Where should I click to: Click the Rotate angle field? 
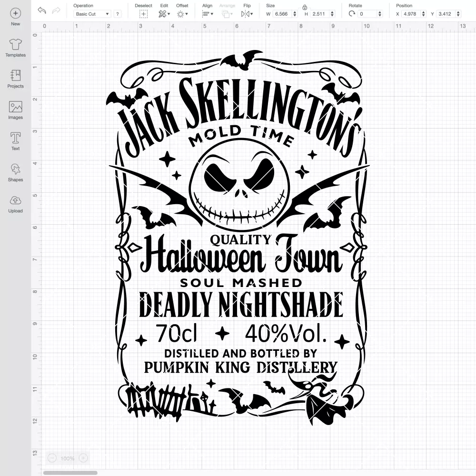[367, 14]
